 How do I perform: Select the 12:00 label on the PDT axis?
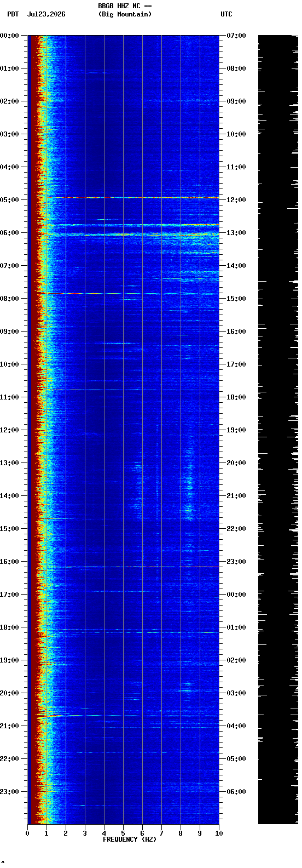(9, 430)
